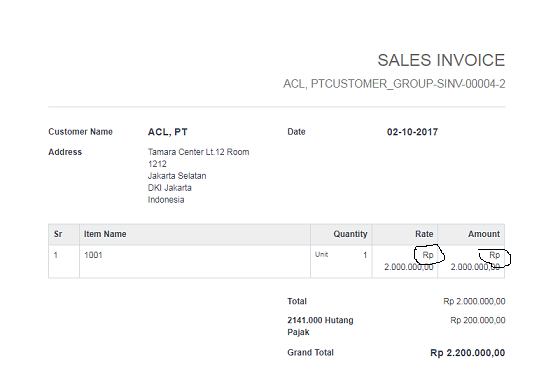Click the Rate column header
Screen dimensions: 546x373
(424, 234)
